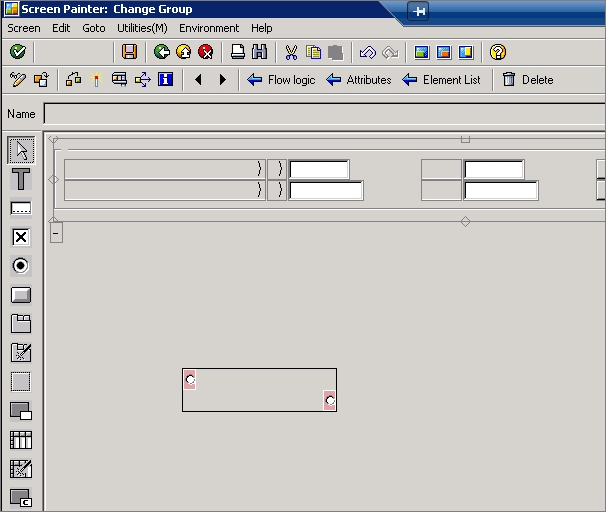
Task: Click the green checkmark Enter button
Action: point(17,52)
